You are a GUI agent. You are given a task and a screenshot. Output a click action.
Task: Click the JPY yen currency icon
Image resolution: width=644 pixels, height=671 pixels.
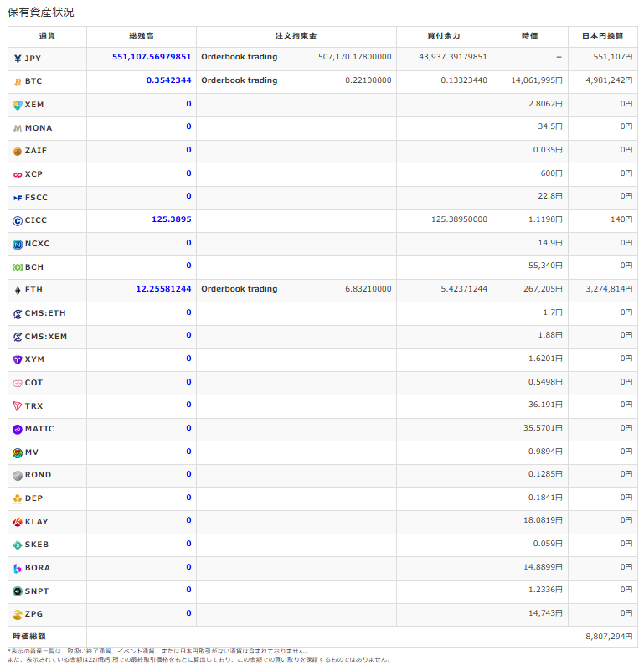(x=18, y=59)
